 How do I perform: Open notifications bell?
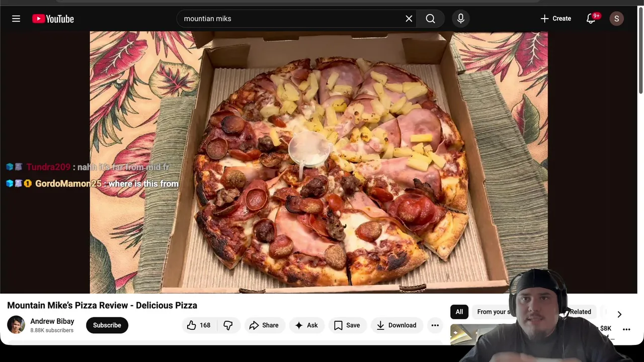point(591,19)
